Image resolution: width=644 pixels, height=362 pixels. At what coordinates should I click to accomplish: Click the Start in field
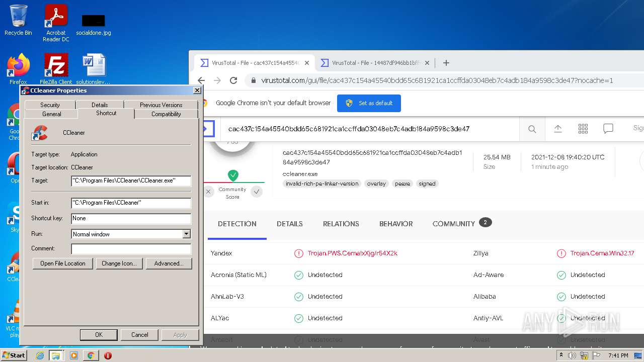[x=131, y=203]
